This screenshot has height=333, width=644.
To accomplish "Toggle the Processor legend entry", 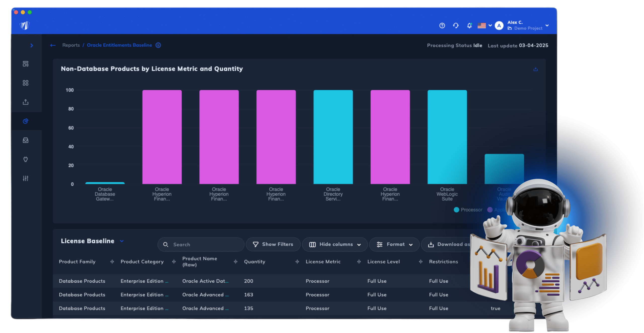I will [x=468, y=210].
